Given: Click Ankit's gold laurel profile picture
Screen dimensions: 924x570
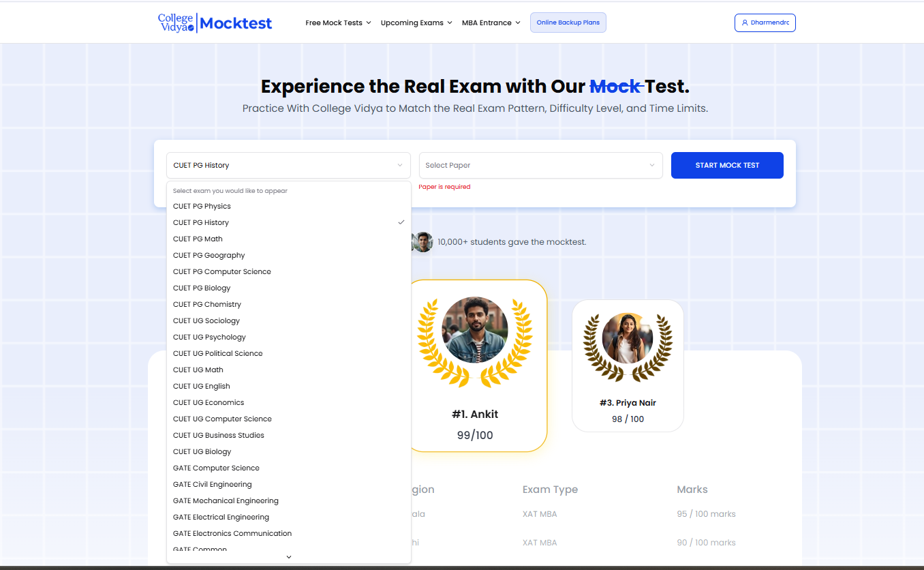Looking at the screenshot, I should tap(475, 330).
